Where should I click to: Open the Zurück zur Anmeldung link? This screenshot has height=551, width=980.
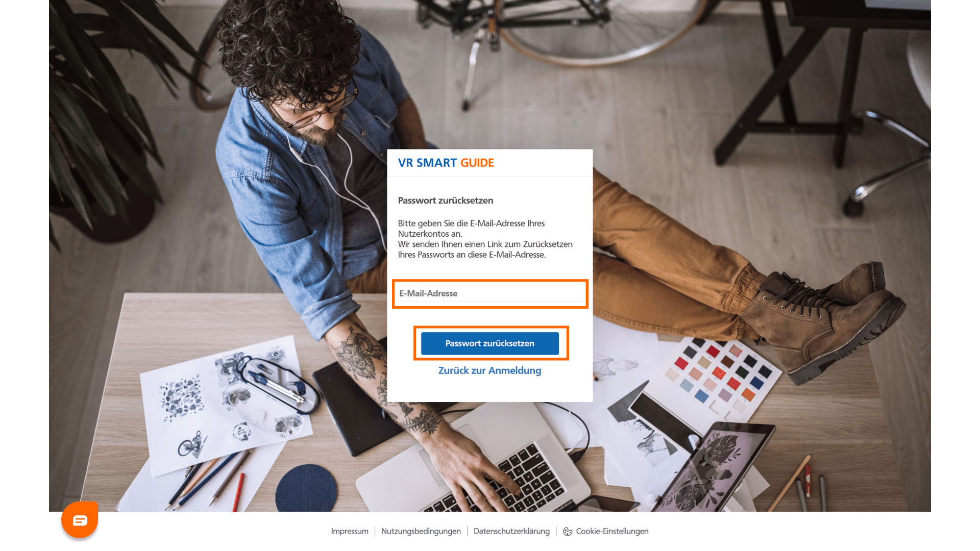point(490,370)
